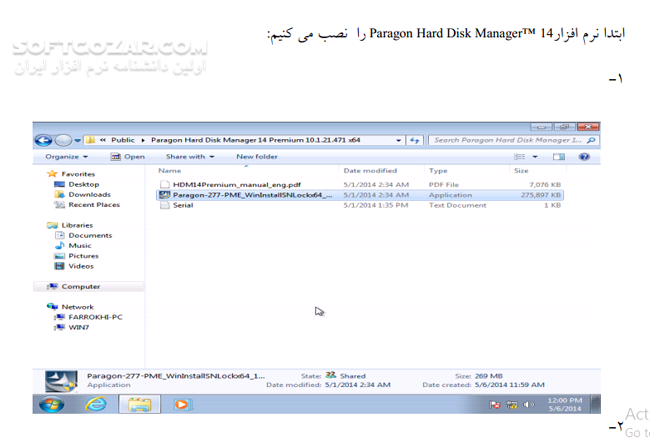Click the New folder button
This screenshot has height=448, width=650.
click(257, 157)
